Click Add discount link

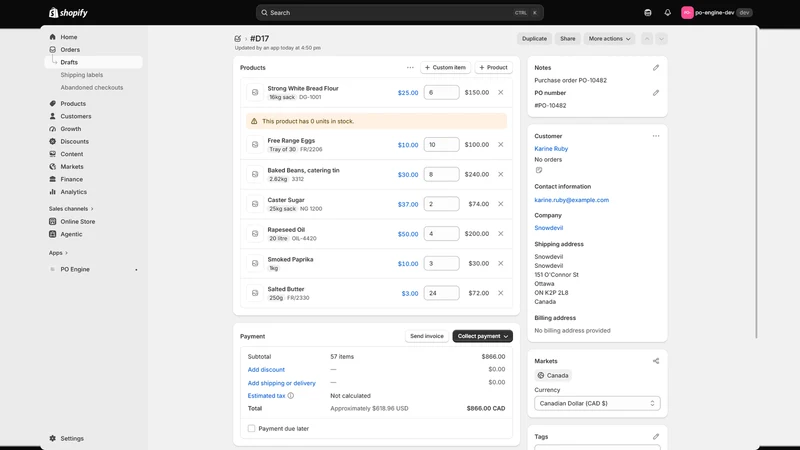pyautogui.click(x=266, y=369)
